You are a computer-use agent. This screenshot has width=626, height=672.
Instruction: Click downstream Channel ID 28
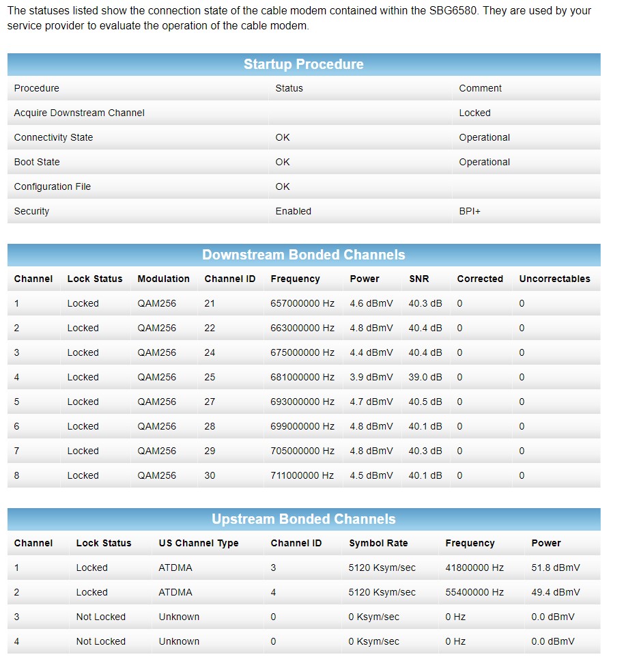(210, 426)
